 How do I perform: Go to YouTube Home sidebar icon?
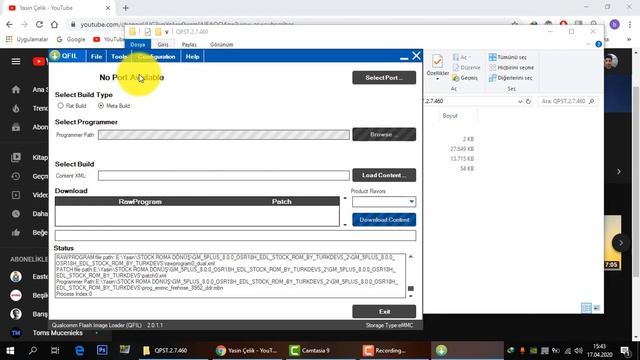coord(16,89)
